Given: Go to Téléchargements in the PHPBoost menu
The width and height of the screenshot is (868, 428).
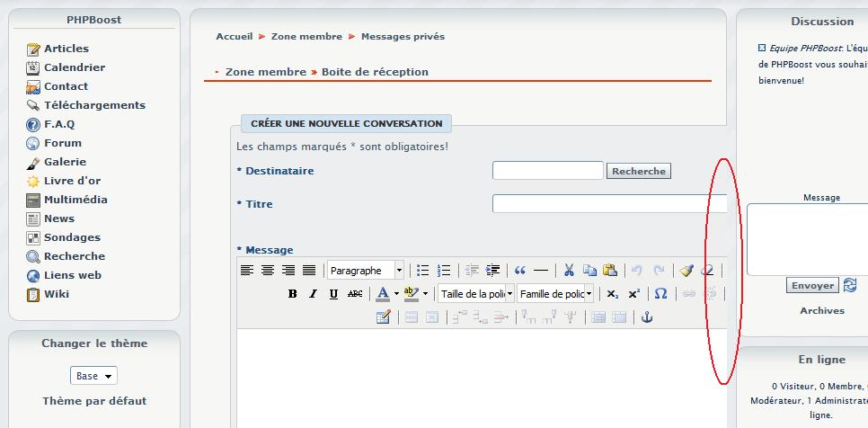Looking at the screenshot, I should (94, 105).
